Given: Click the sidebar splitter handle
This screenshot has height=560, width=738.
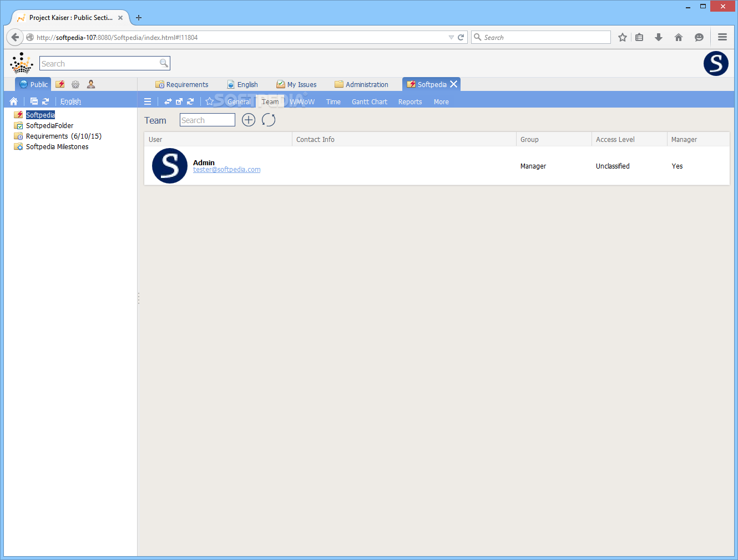Looking at the screenshot, I should pyautogui.click(x=138, y=298).
